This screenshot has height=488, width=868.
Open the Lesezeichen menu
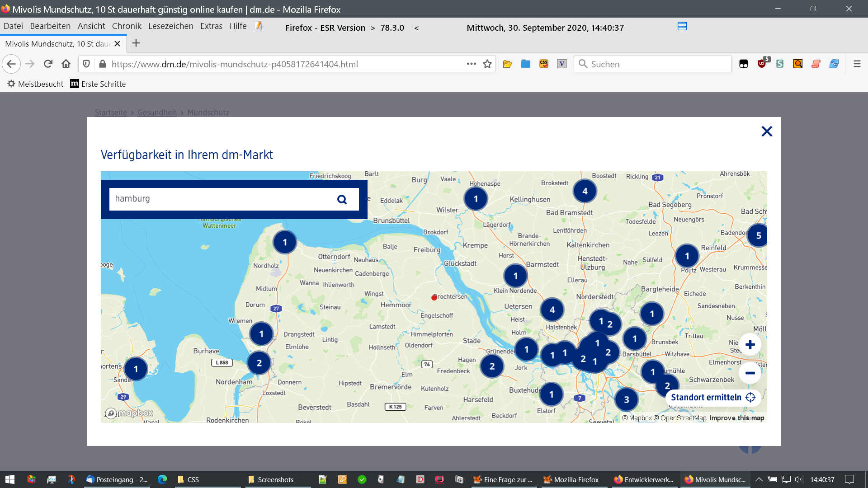(170, 26)
